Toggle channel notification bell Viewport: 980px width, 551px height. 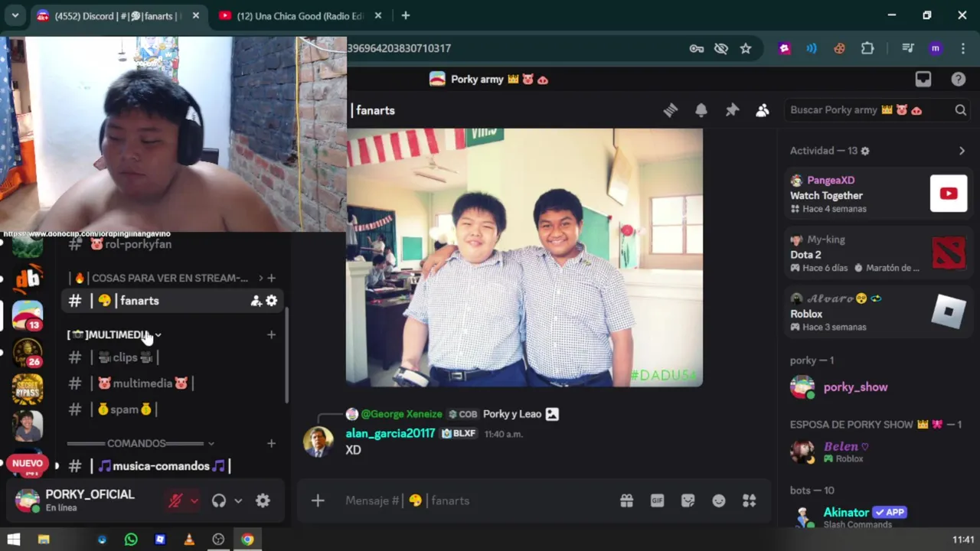[x=701, y=110]
